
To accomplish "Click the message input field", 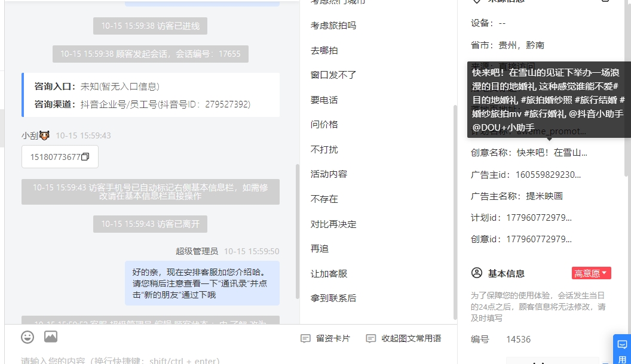I will 231,360.
